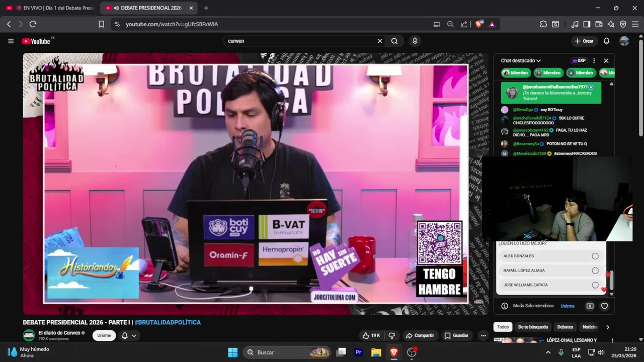Viewport: 644px width, 362px height.
Task: Go to the YouTube home logo
Action: coord(36,41)
